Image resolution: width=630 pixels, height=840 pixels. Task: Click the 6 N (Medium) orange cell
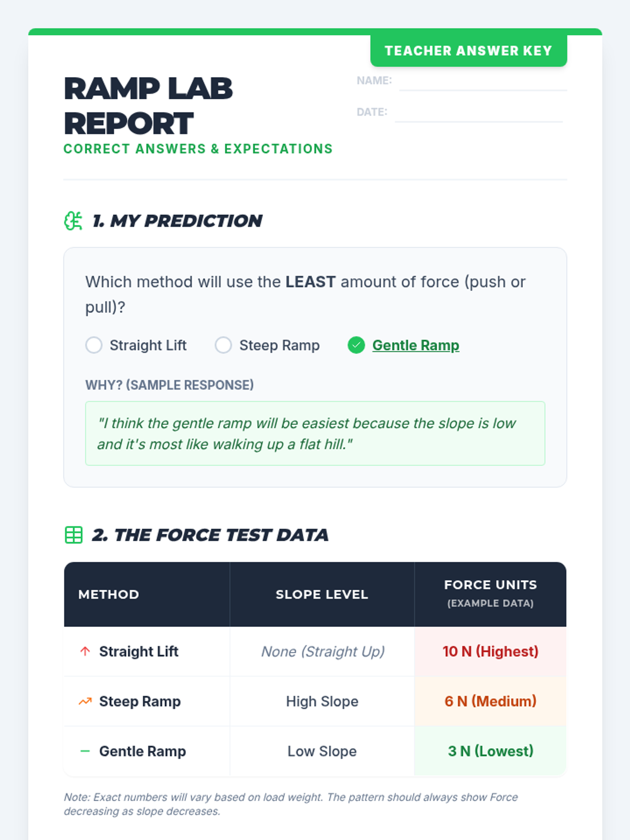click(490, 701)
